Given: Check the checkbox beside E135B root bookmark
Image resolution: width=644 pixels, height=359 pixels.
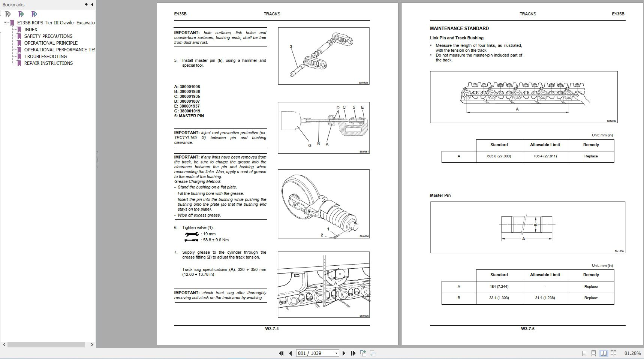Looking at the screenshot, I should [x=5, y=22].
